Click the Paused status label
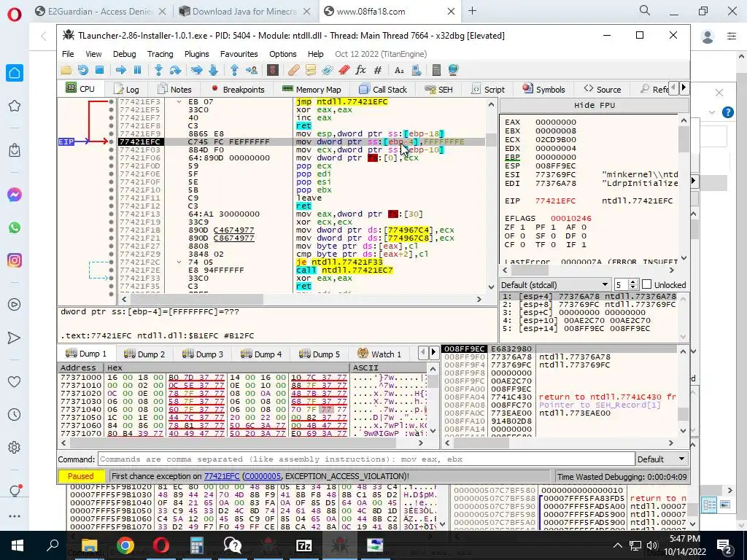Image resolution: width=747 pixels, height=560 pixels. pos(81,476)
